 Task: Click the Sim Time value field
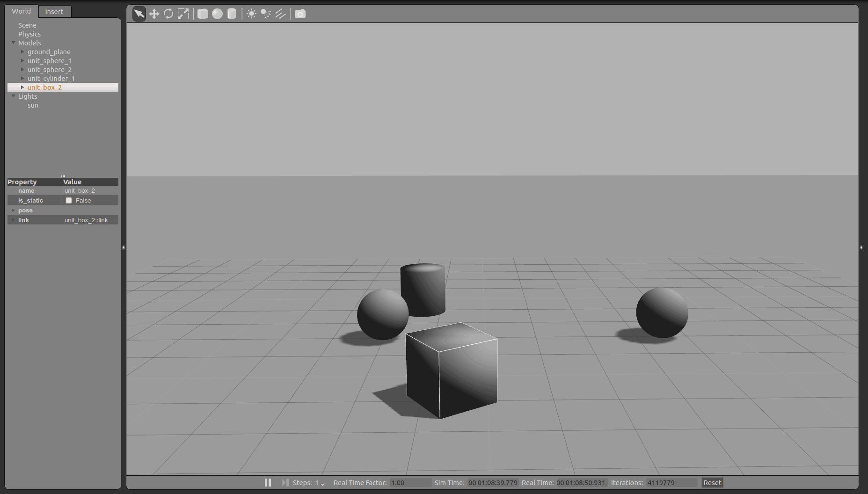(493, 483)
